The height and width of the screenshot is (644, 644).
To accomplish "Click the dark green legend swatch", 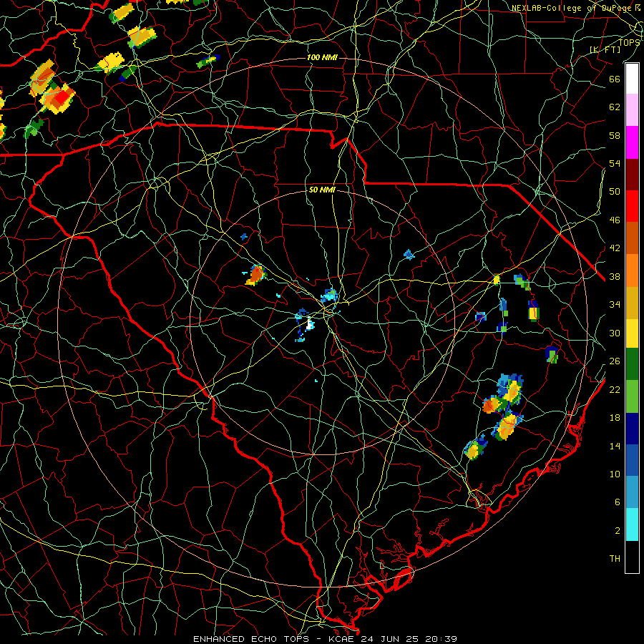I will pos(632,364).
